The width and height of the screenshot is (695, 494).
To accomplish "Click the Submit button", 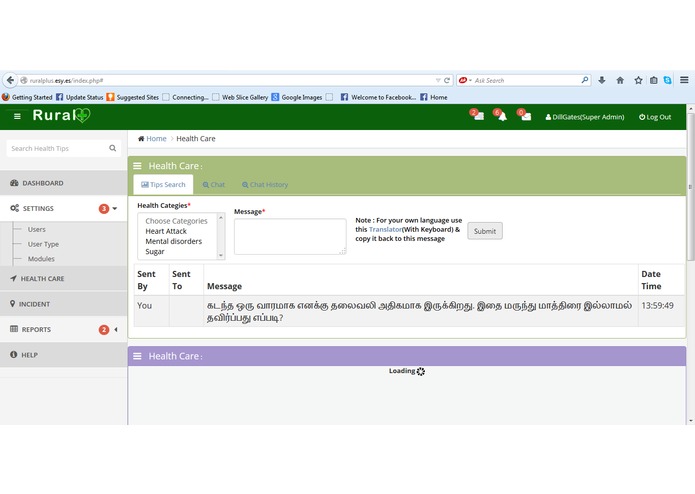I will pos(485,231).
